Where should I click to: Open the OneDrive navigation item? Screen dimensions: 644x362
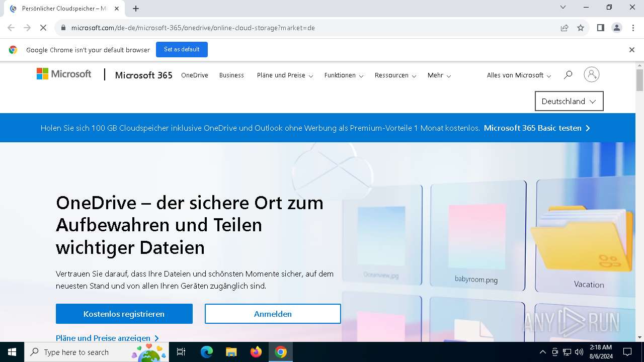click(x=195, y=75)
